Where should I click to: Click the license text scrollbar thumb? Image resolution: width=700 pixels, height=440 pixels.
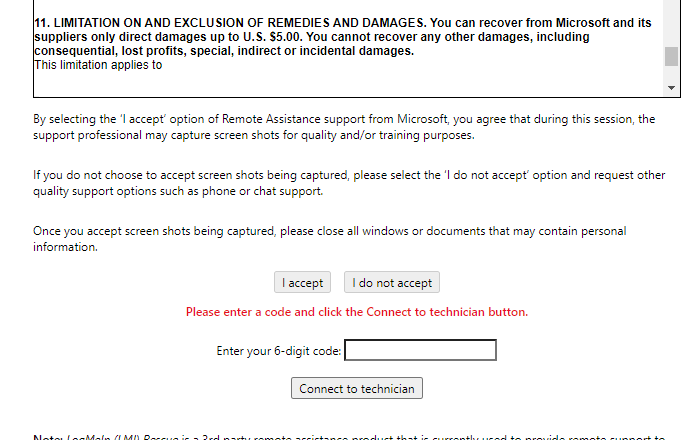(x=671, y=55)
